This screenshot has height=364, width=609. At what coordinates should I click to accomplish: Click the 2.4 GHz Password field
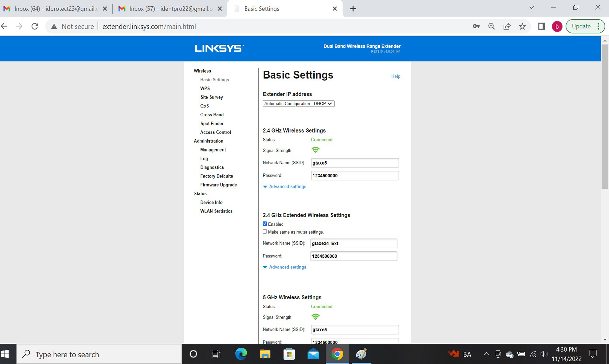355,175
